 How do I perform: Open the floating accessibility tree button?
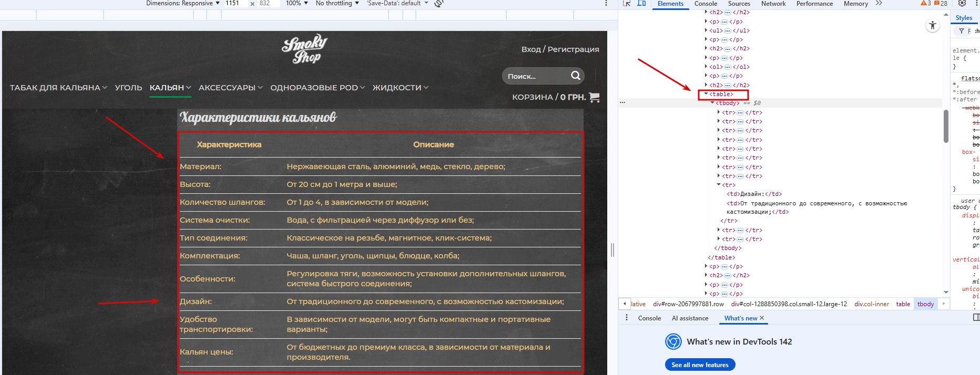(932, 25)
